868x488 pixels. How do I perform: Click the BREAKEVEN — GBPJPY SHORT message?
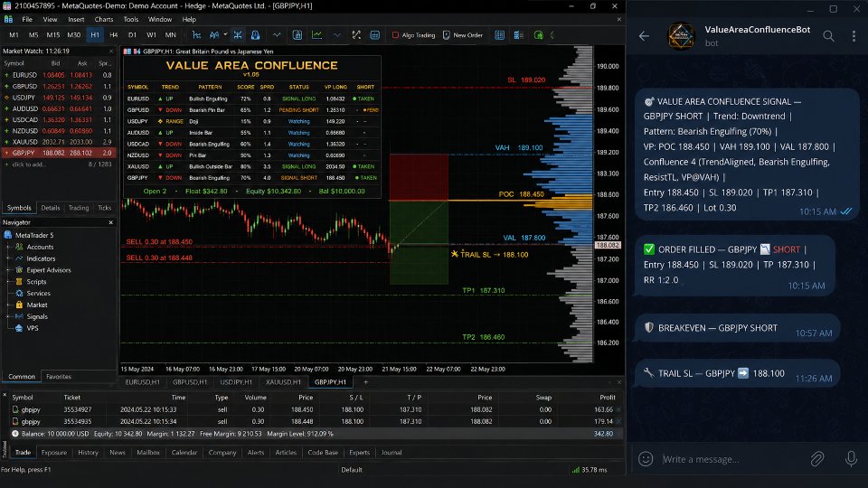pyautogui.click(x=738, y=328)
